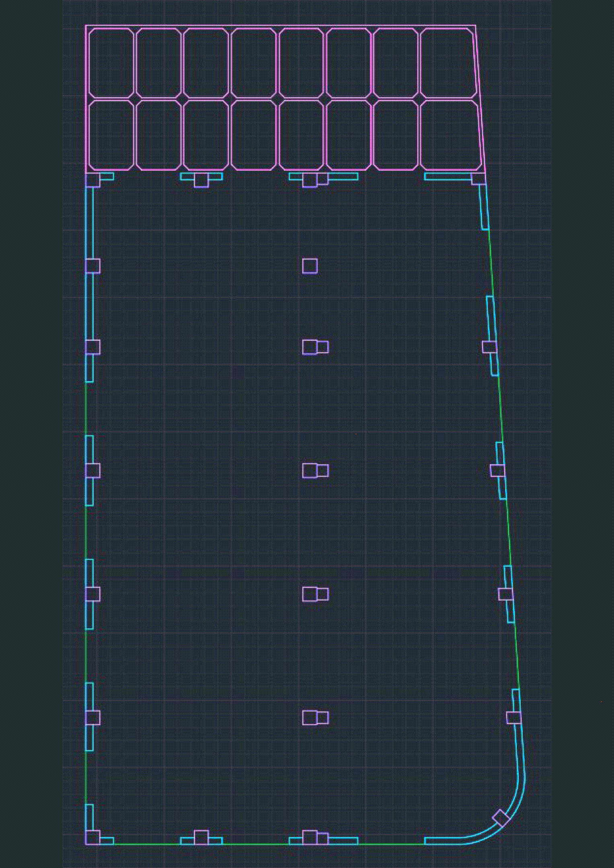
Task: Select the center column on the bottom wall
Action: click(x=310, y=837)
